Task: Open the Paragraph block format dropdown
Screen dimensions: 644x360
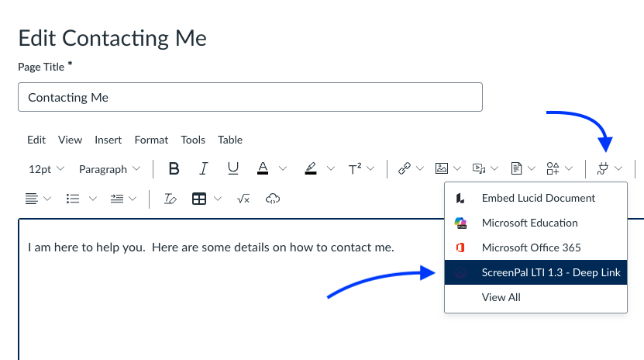Action: (109, 169)
